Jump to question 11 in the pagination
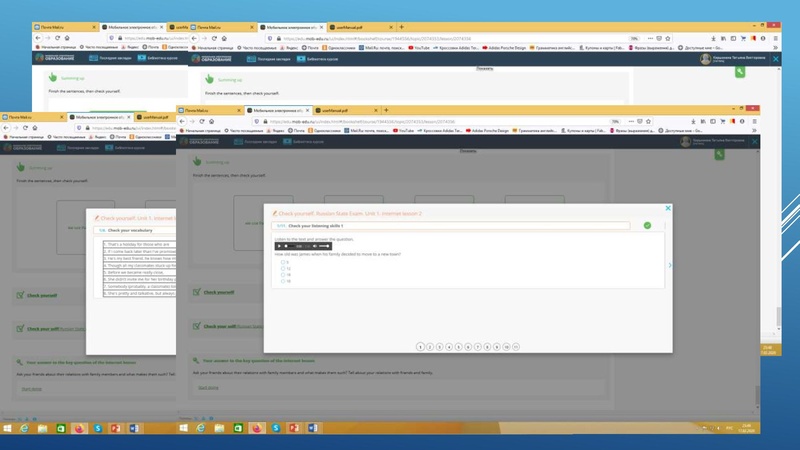The width and height of the screenshot is (800, 450). (516, 346)
